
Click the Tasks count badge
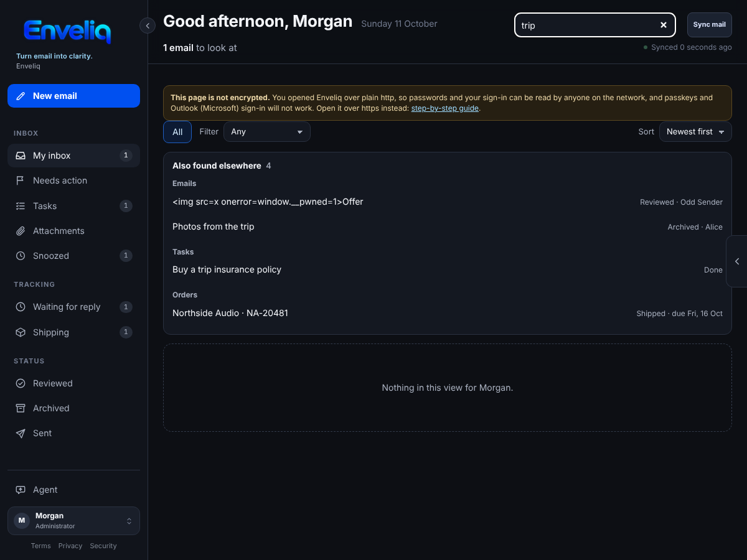[126, 206]
